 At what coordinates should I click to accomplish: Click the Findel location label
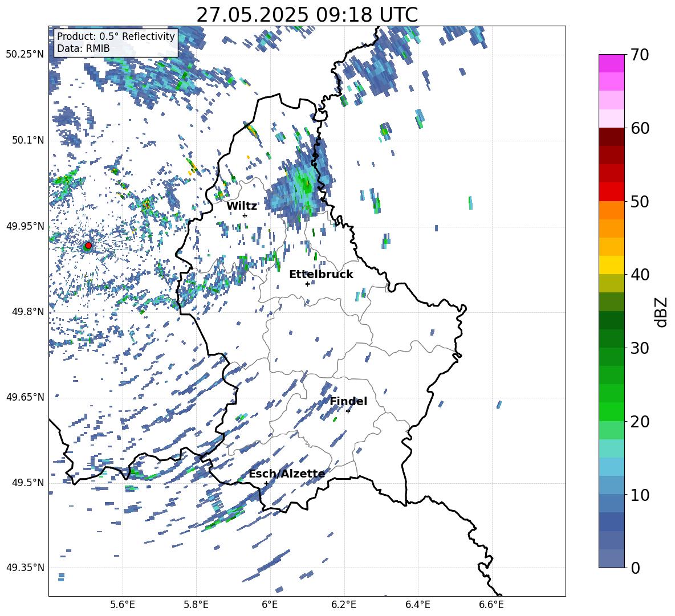[348, 401]
